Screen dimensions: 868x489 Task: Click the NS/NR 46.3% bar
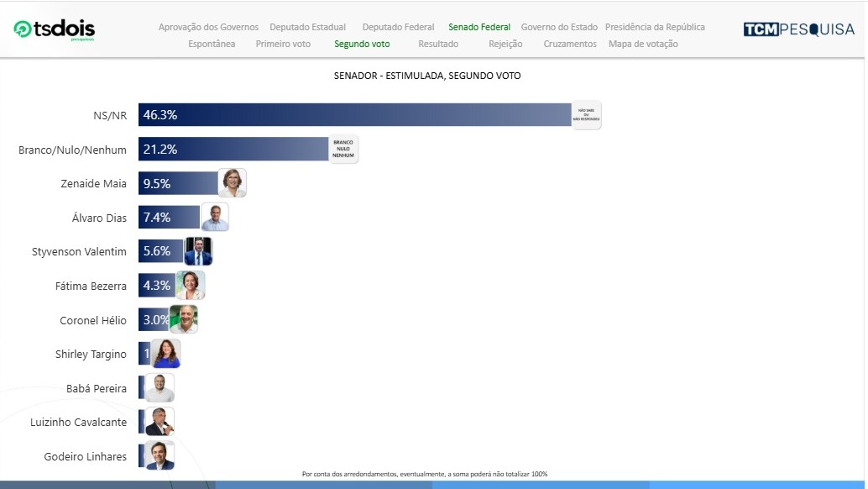click(355, 114)
